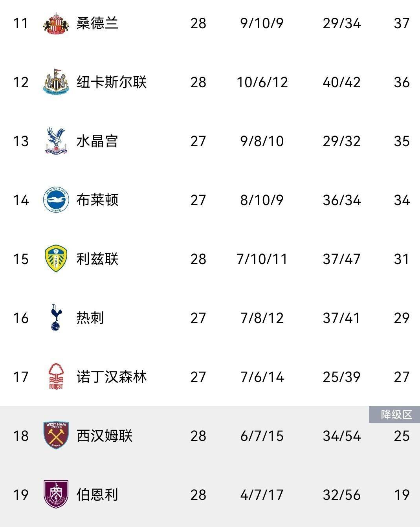Tap the Burnley club badge
The height and width of the screenshot is (527, 420).
[x=56, y=494]
